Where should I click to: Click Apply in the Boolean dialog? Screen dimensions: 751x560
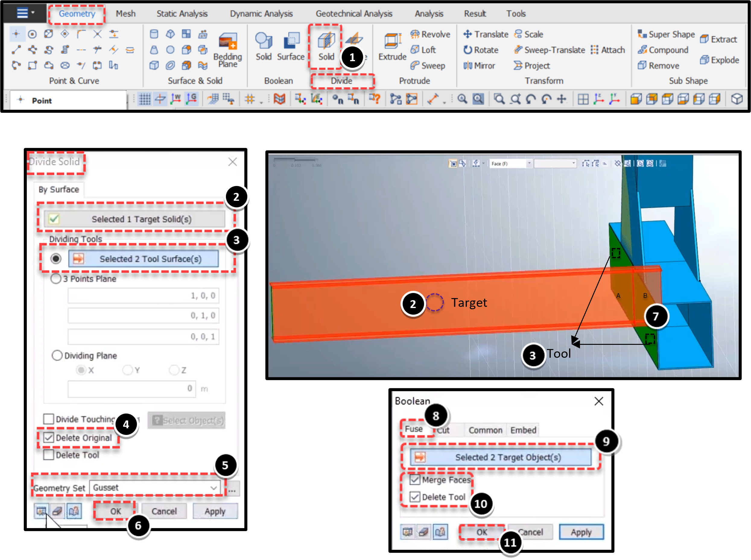[x=581, y=532]
